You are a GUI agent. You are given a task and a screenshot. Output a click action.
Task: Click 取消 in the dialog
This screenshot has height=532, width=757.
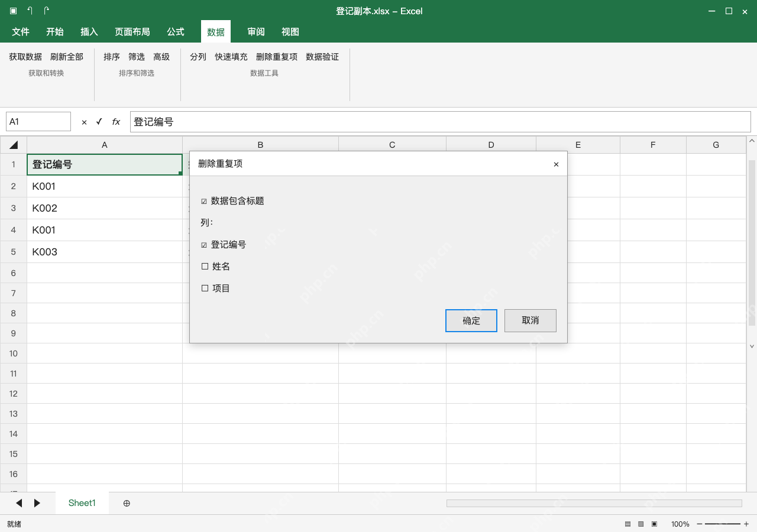[x=530, y=320]
